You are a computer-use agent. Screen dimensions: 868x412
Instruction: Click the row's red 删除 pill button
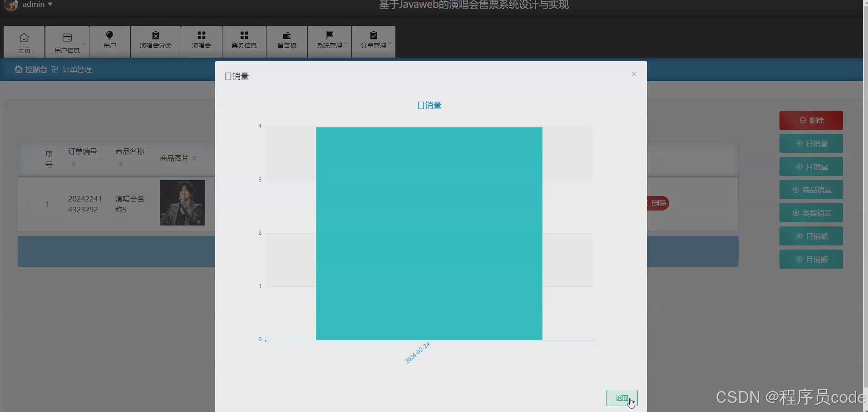(x=658, y=203)
